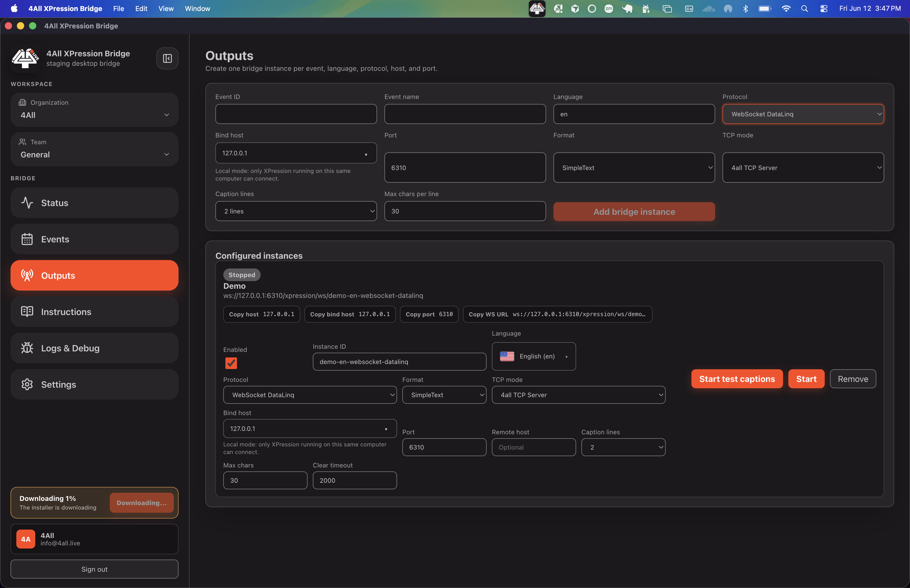The width and height of the screenshot is (910, 588).
Task: Click the info@4all.live account email
Action: coord(60,543)
